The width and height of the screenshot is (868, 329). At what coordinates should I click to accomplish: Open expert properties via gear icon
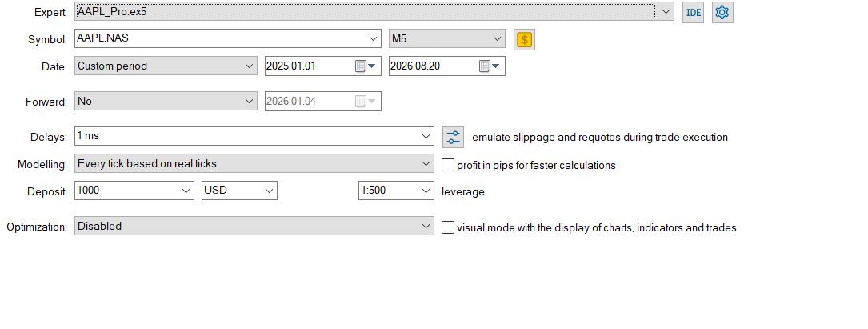pyautogui.click(x=722, y=13)
